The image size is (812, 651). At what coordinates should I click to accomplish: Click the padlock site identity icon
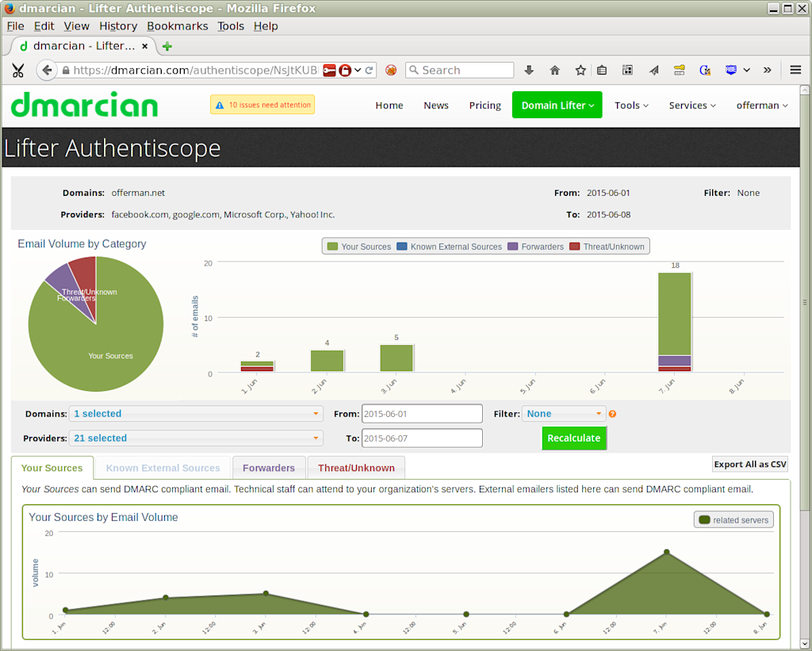point(66,71)
